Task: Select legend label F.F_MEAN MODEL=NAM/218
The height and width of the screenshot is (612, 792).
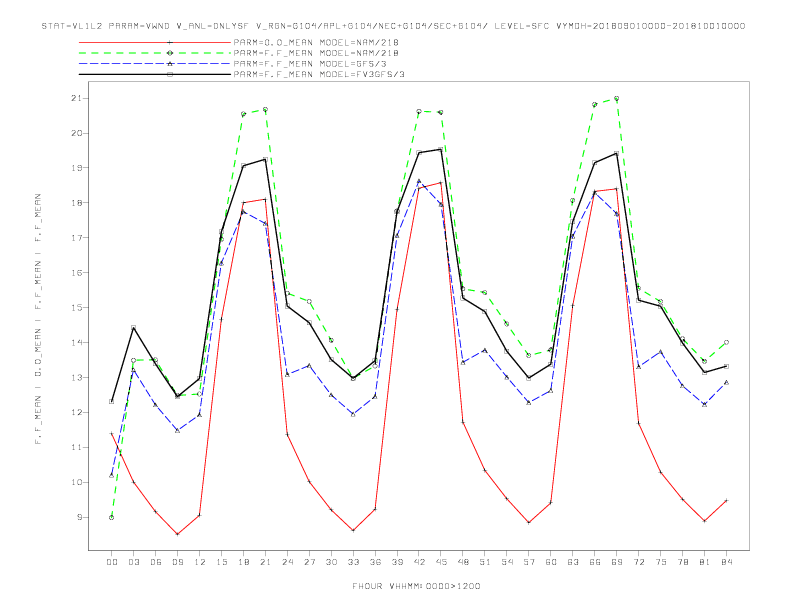Action: 316,53
